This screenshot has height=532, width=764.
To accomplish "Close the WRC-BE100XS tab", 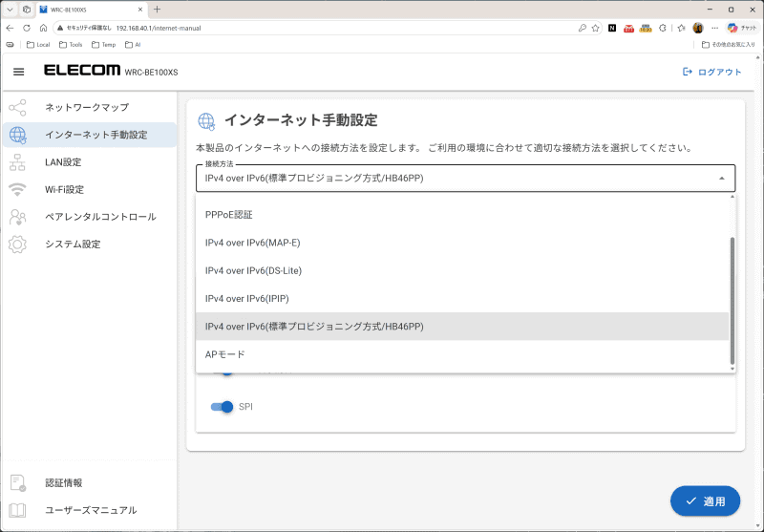I will click(x=139, y=10).
